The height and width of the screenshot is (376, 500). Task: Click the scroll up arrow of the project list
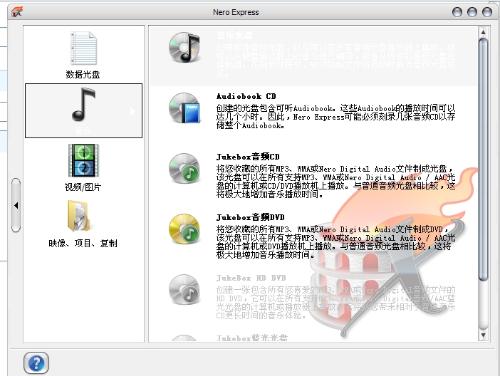483,32
